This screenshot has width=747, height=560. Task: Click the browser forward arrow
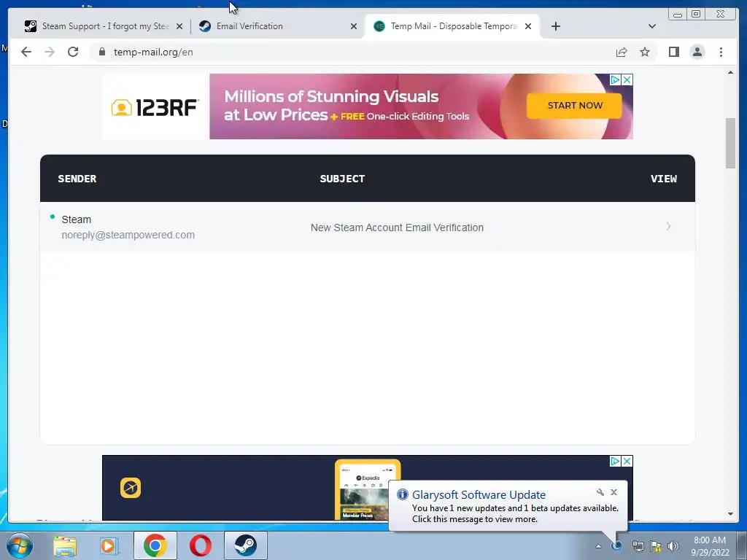[50, 52]
